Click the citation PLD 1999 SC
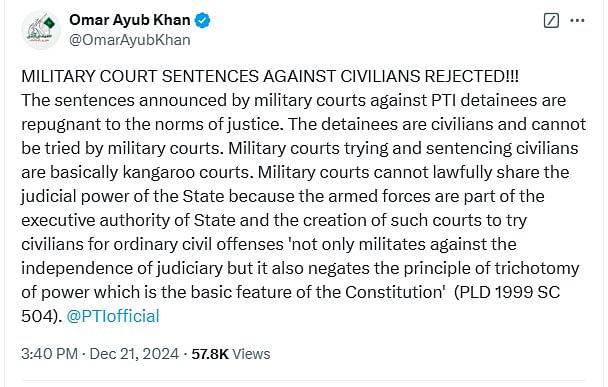 507,292
